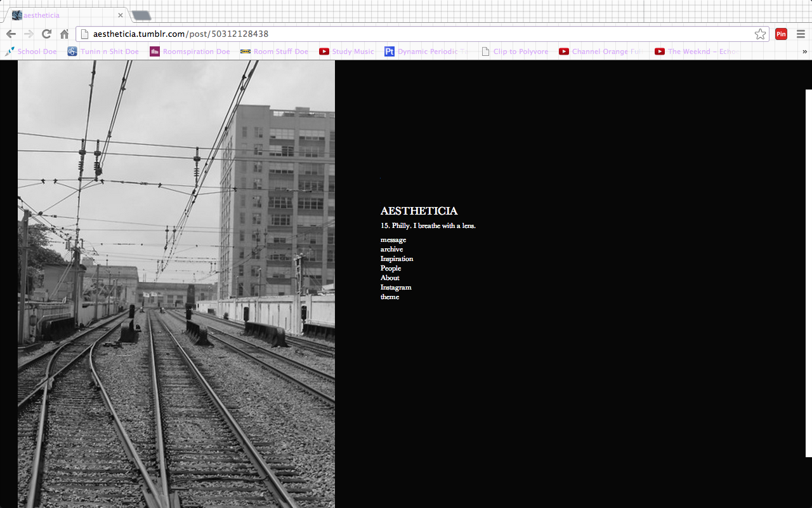Open the Chrome hamburger menu
Viewport: 812px width, 508px height.
[x=801, y=34]
